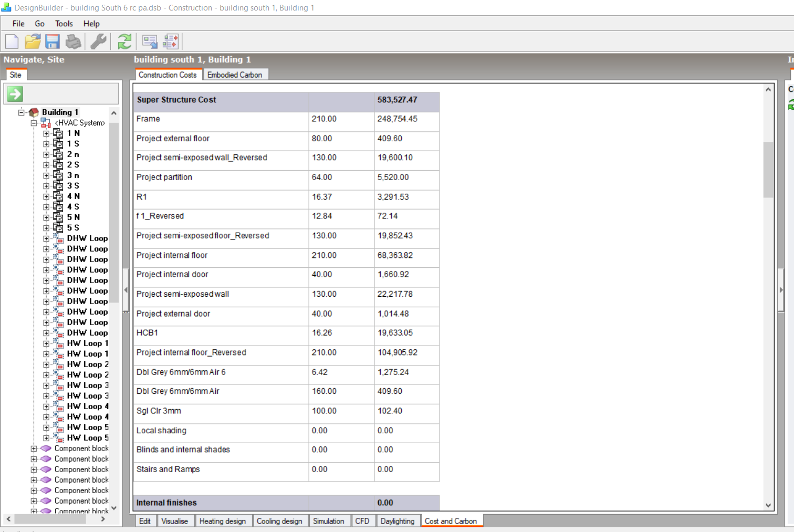794x532 pixels.
Task: Select the 'Frame' row label in the table
Action: coord(148,119)
